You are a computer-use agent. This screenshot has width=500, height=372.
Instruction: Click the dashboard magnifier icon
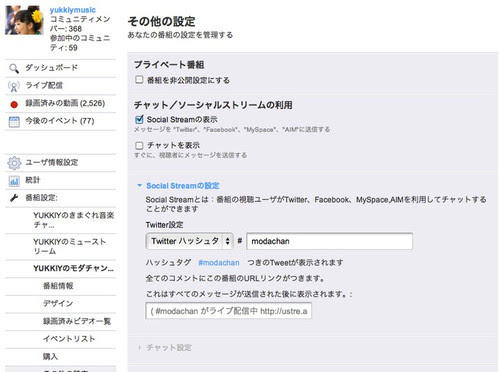14,68
